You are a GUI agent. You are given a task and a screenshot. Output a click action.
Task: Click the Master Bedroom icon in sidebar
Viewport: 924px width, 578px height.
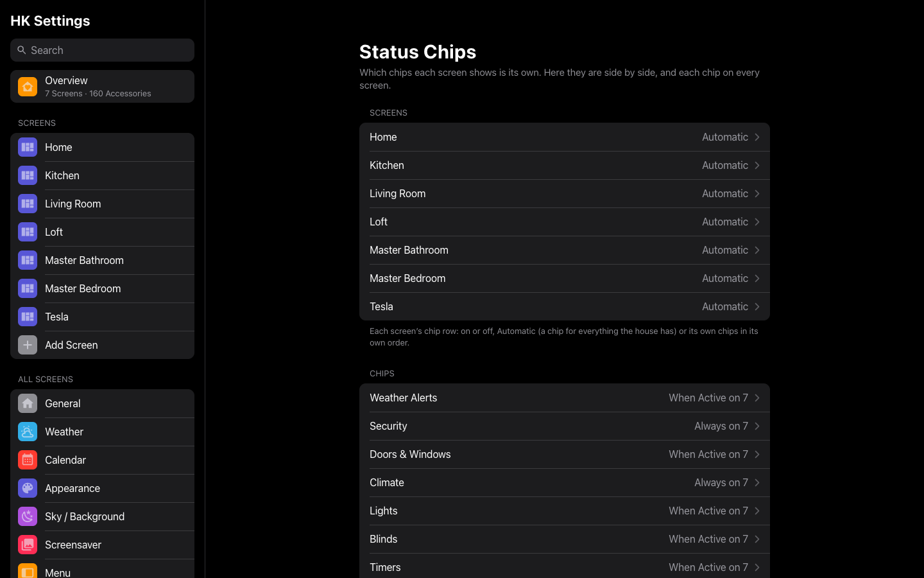click(x=28, y=288)
